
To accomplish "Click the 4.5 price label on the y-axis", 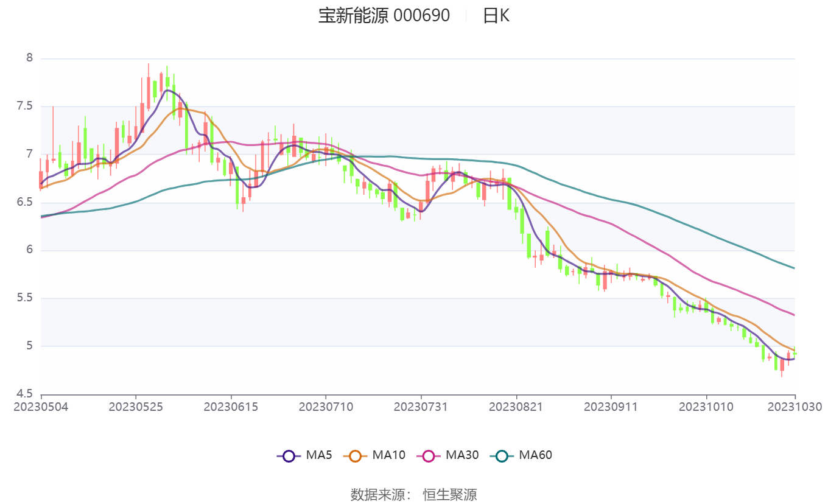I will point(25,394).
